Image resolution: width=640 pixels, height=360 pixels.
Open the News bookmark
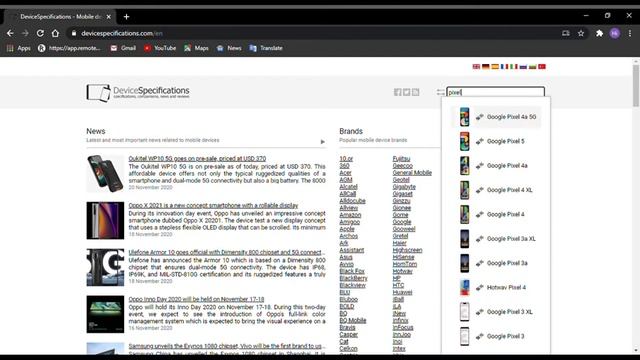click(229, 48)
